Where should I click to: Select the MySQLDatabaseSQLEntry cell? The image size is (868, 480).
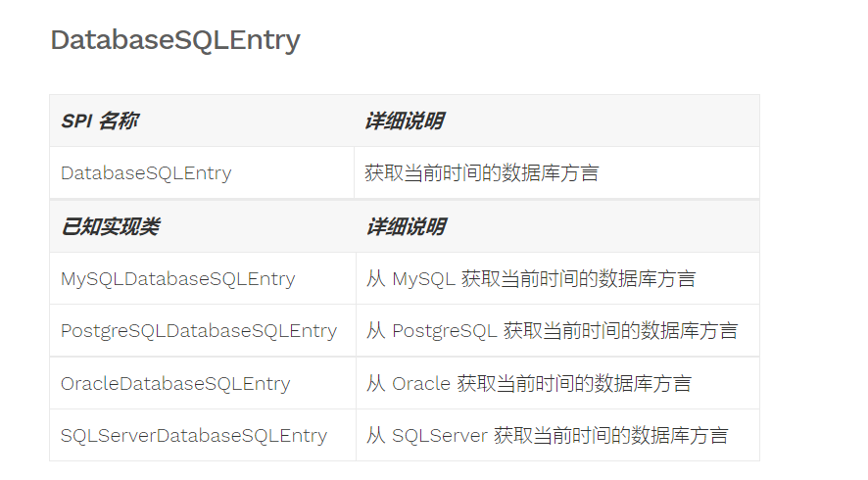tap(177, 279)
